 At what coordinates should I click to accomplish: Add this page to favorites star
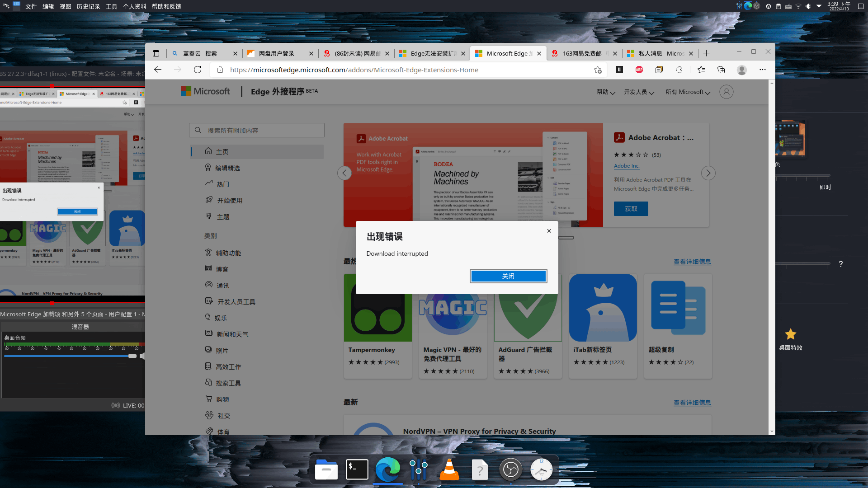pyautogui.click(x=598, y=70)
